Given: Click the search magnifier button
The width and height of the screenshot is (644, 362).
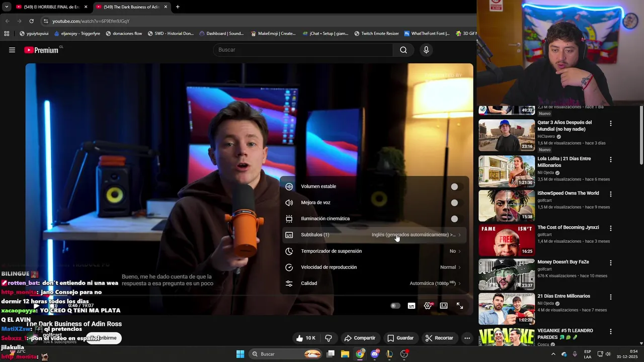Looking at the screenshot, I should click(x=404, y=50).
